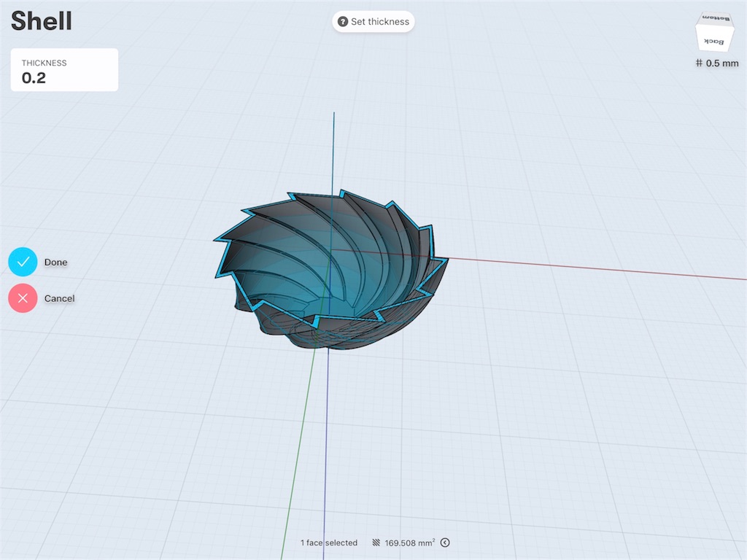Cancel the shell with the red X

[23, 298]
